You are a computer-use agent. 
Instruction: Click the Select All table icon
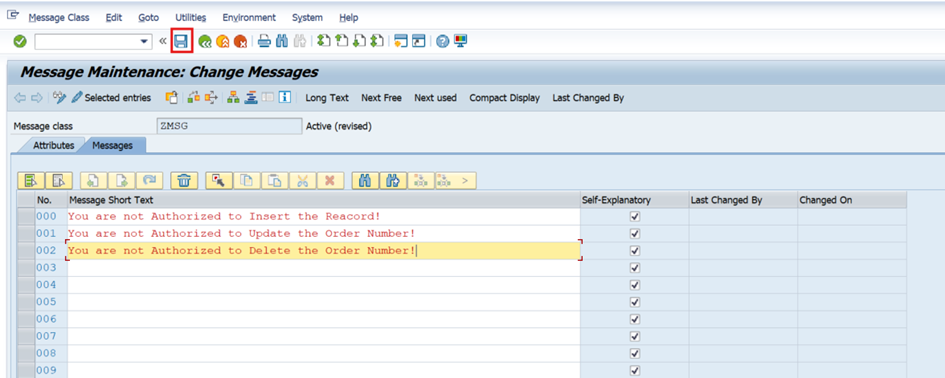coord(31,180)
